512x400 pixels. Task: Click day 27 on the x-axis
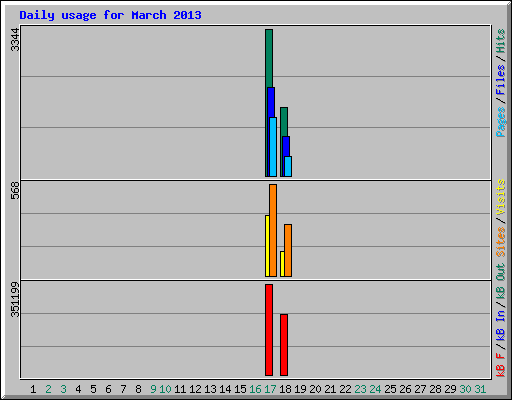[420, 389]
